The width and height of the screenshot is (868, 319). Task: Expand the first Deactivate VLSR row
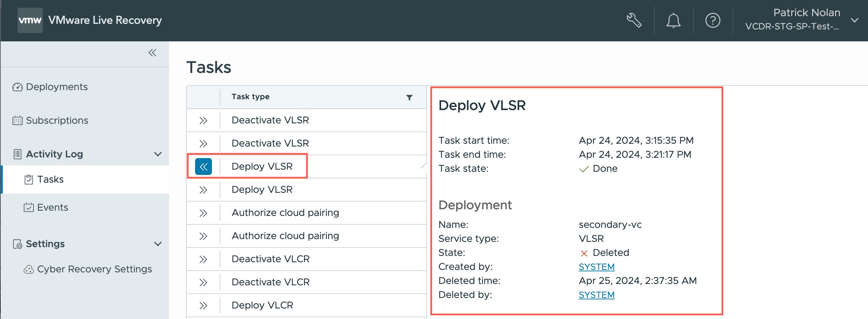[x=203, y=121]
